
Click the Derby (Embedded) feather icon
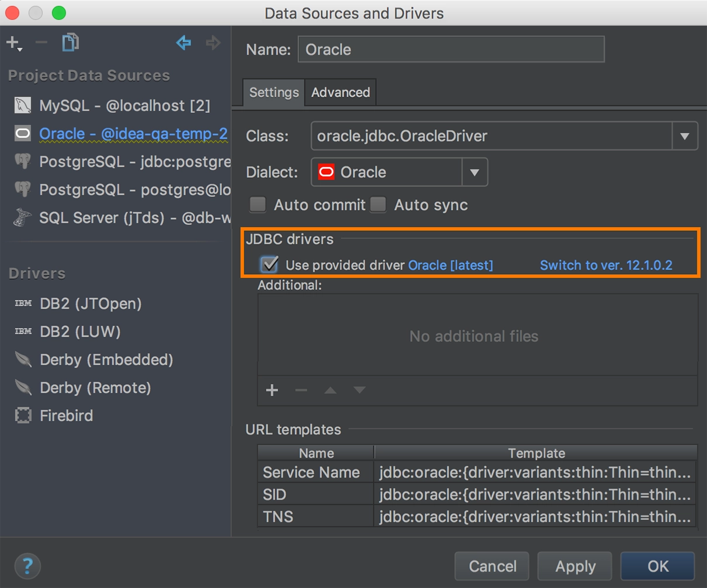tap(23, 359)
